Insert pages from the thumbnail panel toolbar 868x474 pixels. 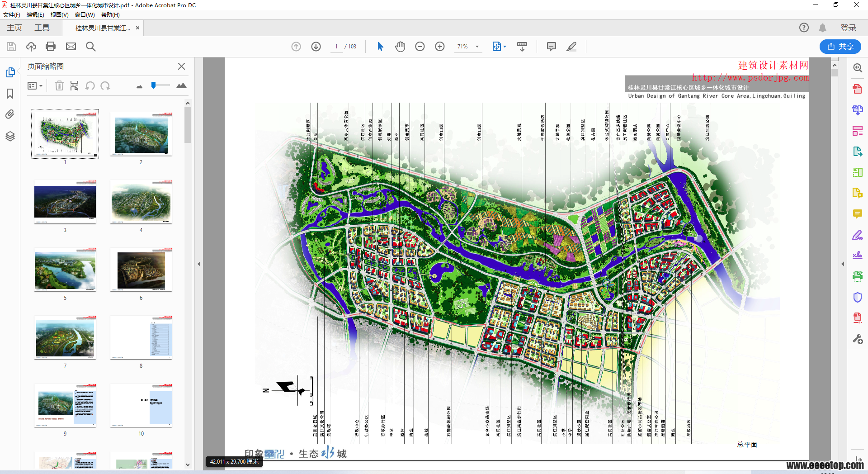(75, 85)
